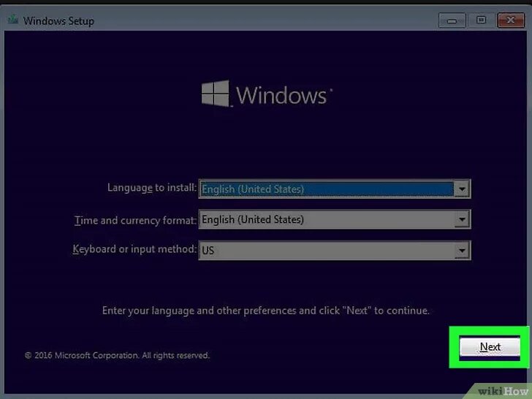The width and height of the screenshot is (532, 399).
Task: Open Time and currency format dropdown arrow
Action: [x=462, y=219]
